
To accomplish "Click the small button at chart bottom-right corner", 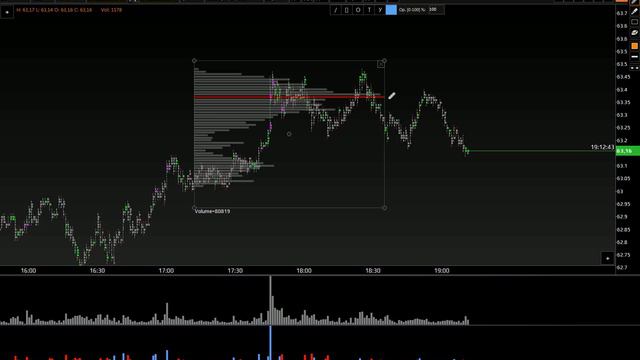I will click(607, 258).
